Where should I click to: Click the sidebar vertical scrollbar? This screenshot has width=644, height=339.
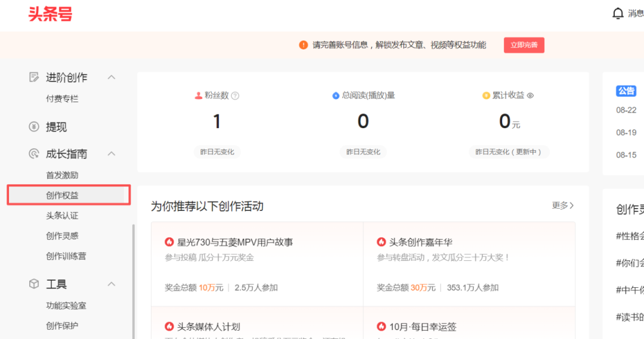click(x=133, y=281)
